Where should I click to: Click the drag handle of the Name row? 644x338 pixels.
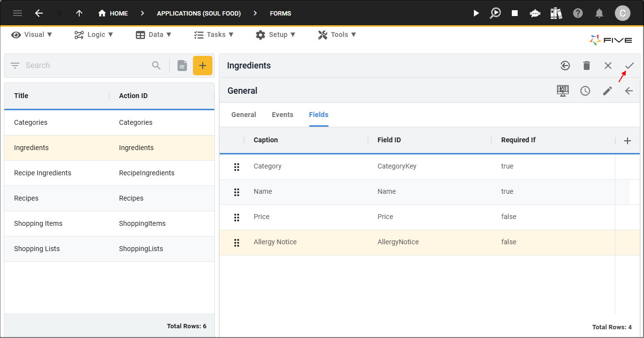coord(237,192)
